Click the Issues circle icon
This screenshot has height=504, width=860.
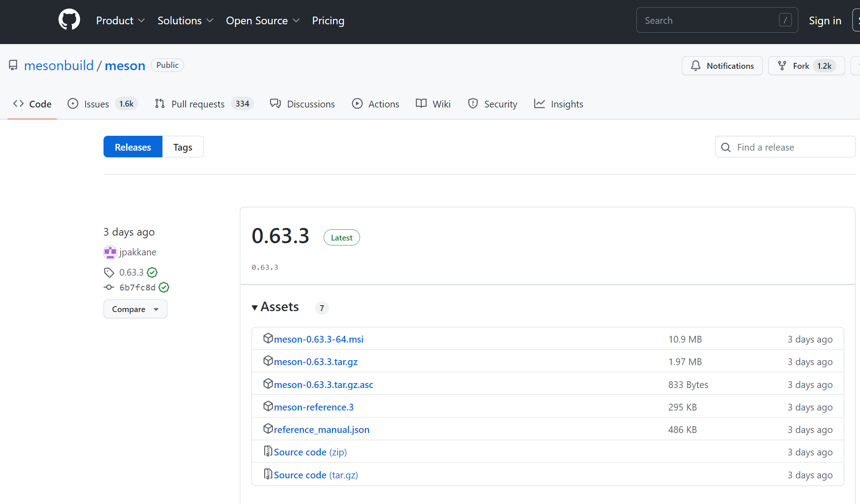pos(73,104)
